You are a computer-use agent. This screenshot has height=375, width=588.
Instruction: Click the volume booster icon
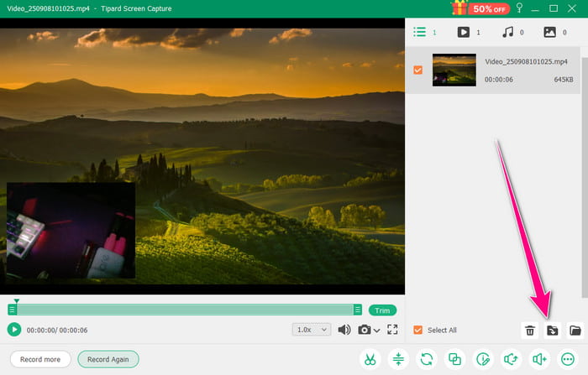(x=540, y=359)
